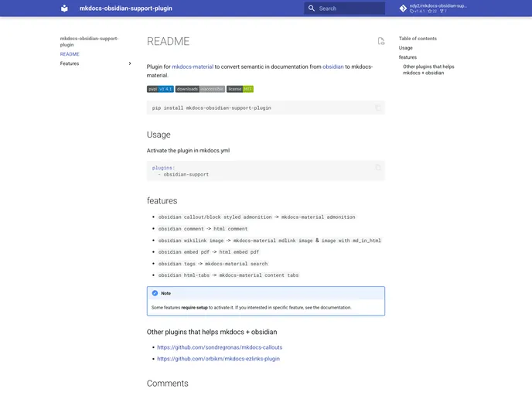Click the 'Table of contents' label
This screenshot has width=532, height=396.
[x=418, y=39]
